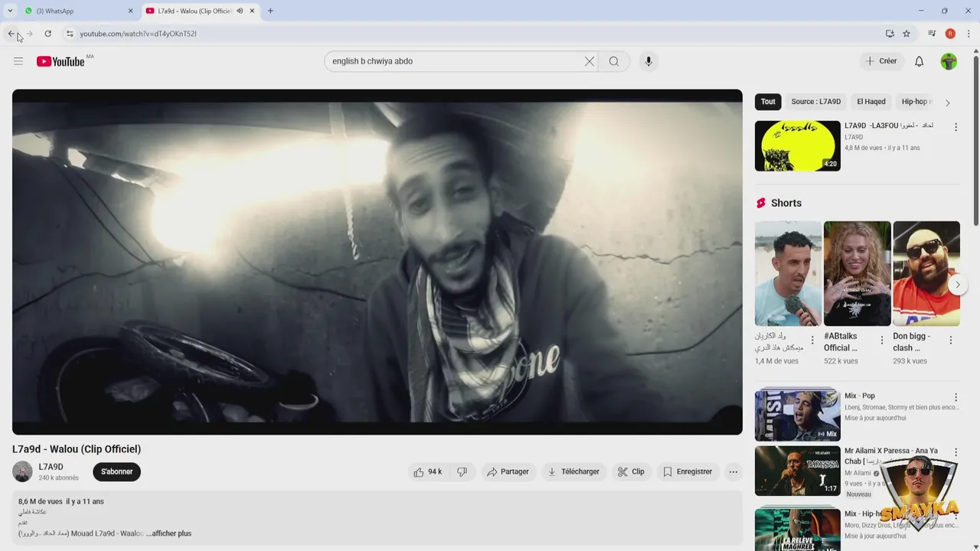Open options for #ABtalks short

tap(882, 341)
